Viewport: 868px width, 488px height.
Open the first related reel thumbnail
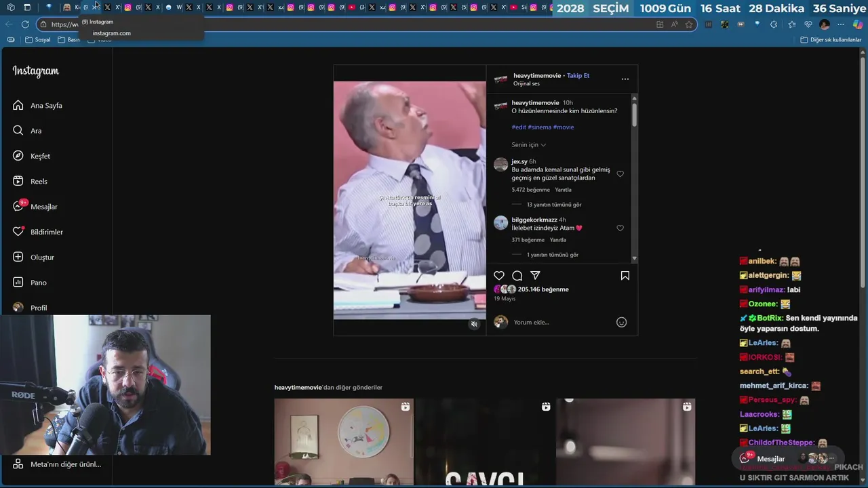[x=344, y=442]
